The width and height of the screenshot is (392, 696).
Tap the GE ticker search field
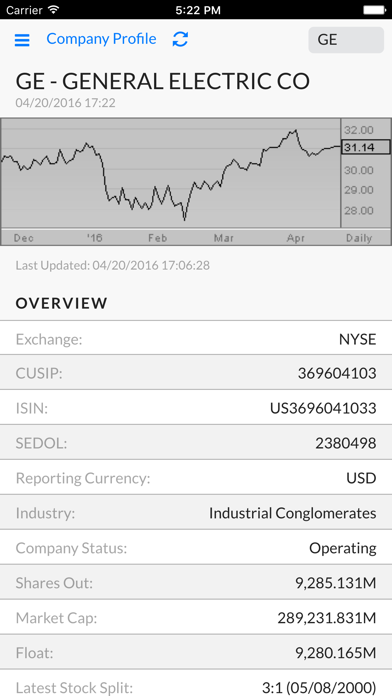pos(346,40)
